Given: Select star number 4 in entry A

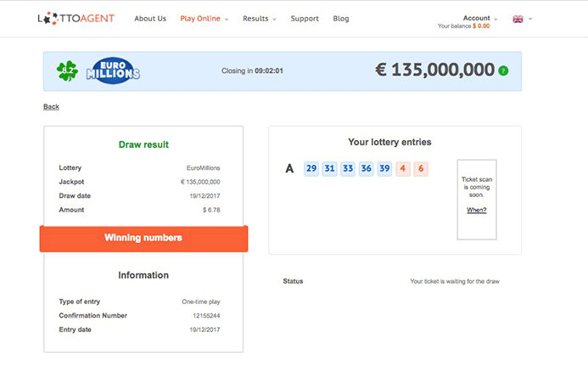Looking at the screenshot, I should [x=404, y=169].
